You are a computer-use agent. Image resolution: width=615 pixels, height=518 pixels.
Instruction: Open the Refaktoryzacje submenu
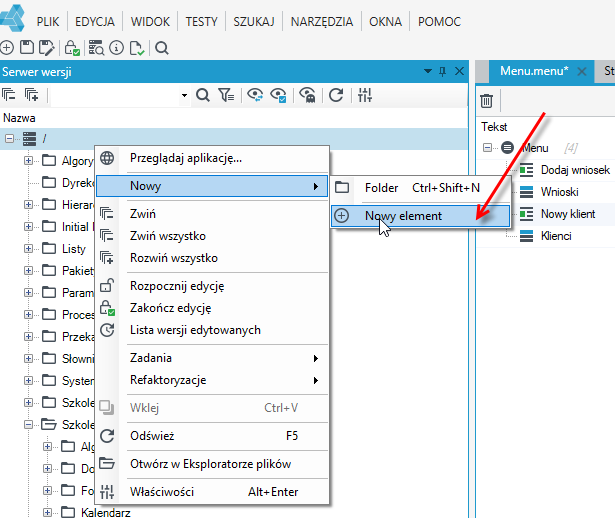coord(212,380)
